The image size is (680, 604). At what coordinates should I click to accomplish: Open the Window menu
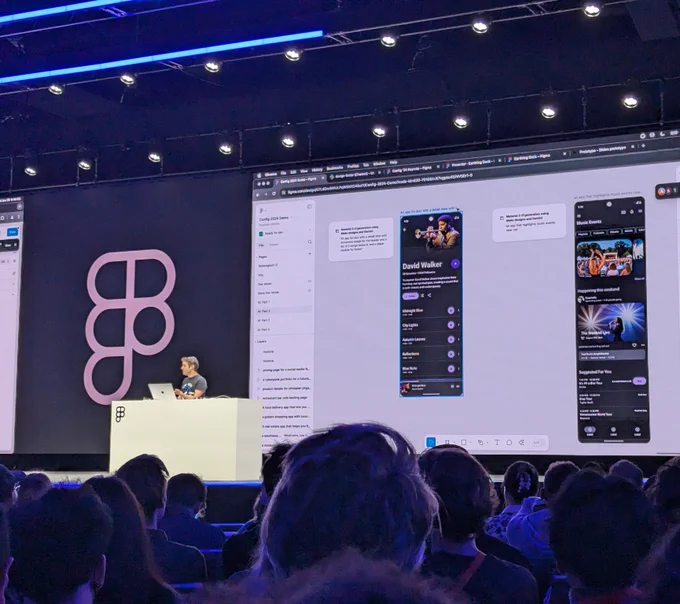379,164
